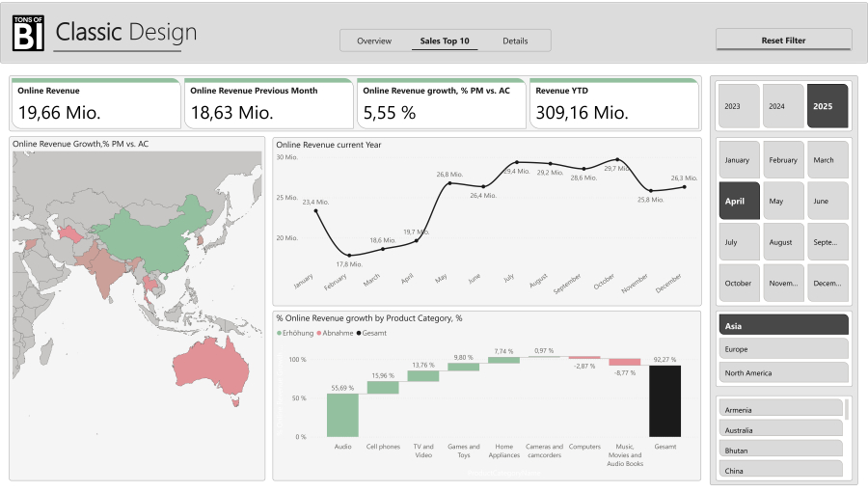The width and height of the screenshot is (868, 492).
Task: Open the Details tab
Action: (515, 41)
